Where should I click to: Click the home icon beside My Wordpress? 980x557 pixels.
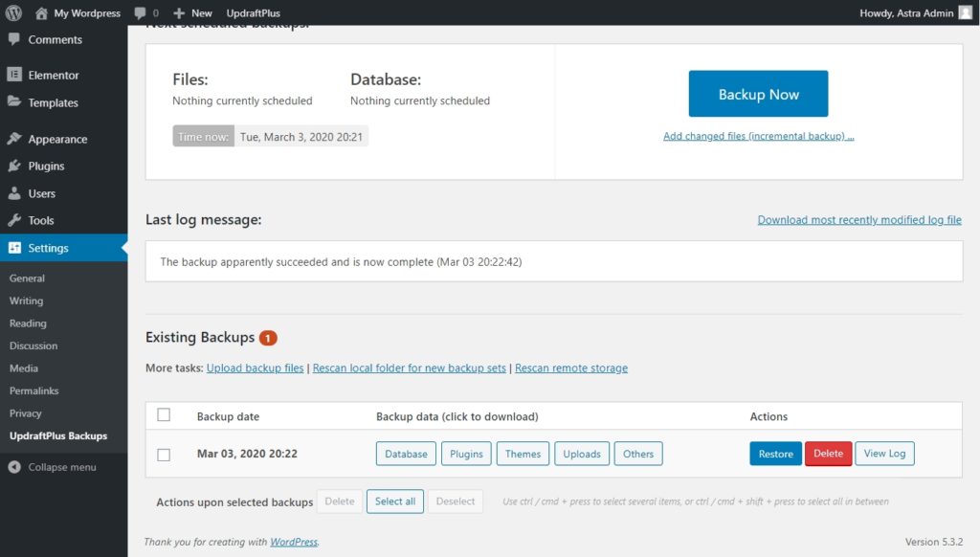pyautogui.click(x=41, y=13)
